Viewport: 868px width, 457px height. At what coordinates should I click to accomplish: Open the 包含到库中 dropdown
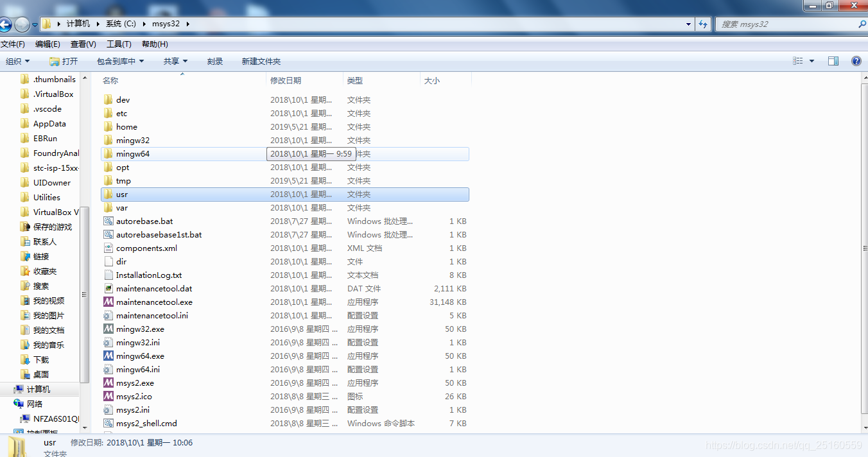point(120,61)
